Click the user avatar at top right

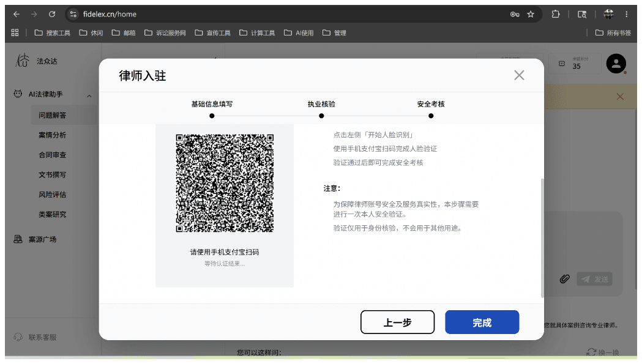pyautogui.click(x=616, y=64)
